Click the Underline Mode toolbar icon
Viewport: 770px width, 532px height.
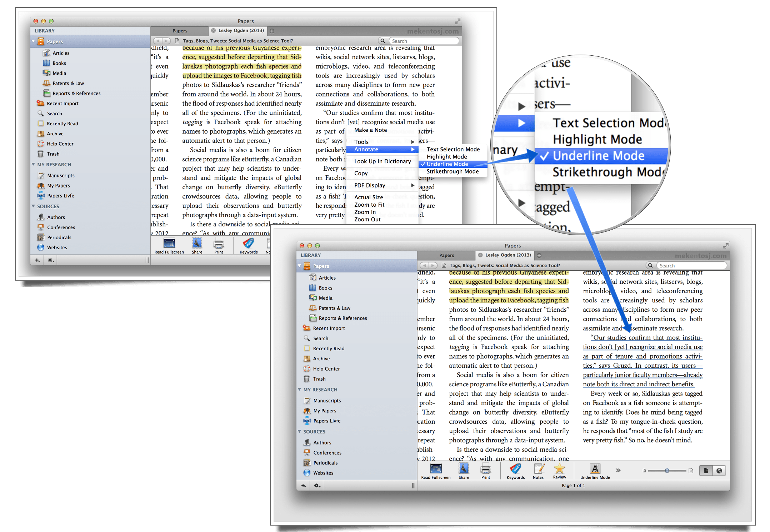coord(595,468)
